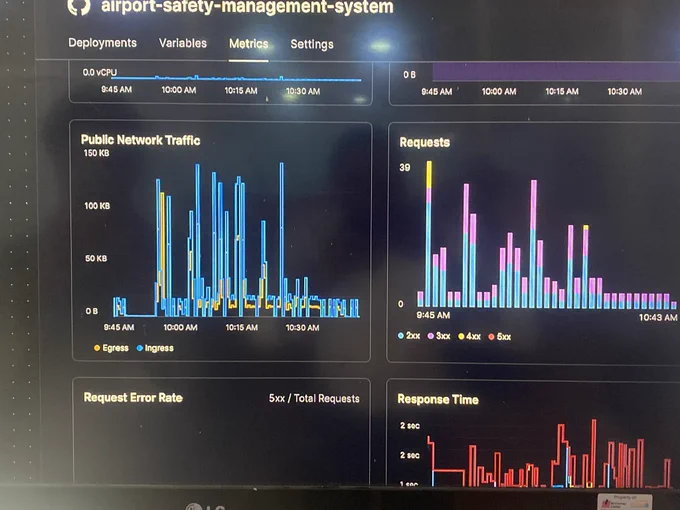The image size is (680, 510).
Task: Click the airport-safety-management-system service title
Action: [x=247, y=7]
